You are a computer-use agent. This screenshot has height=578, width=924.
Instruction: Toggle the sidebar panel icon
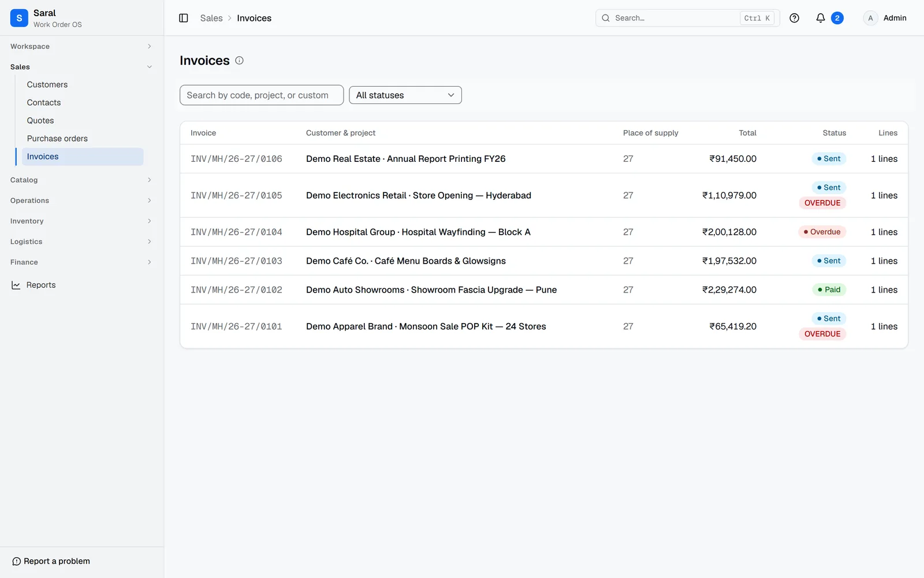coord(184,18)
